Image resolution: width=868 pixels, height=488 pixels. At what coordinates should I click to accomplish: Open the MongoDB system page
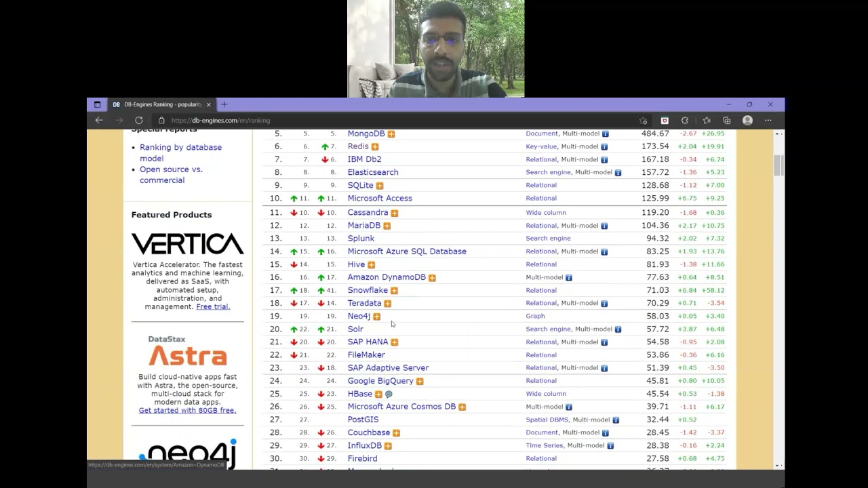[x=366, y=134]
